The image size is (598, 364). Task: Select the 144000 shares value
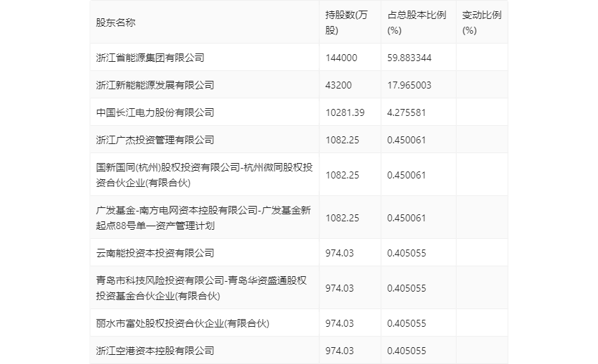341,58
